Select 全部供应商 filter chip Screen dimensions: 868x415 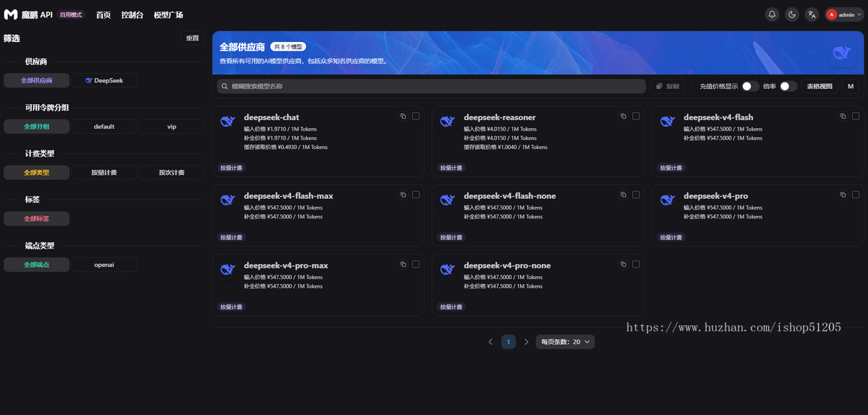37,80
